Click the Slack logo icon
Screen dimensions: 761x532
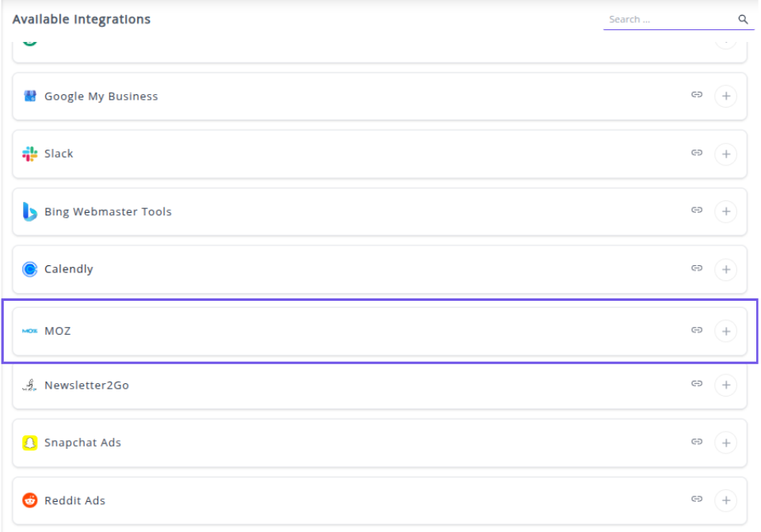tap(29, 154)
